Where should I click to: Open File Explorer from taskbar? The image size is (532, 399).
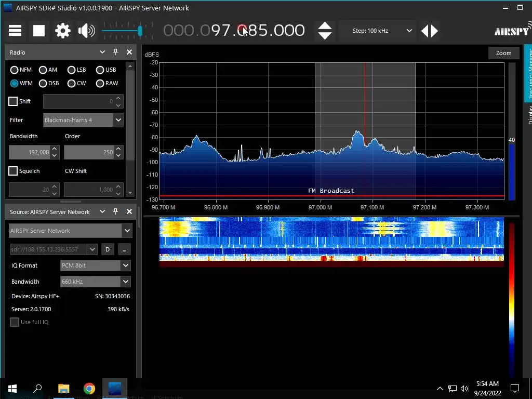pyautogui.click(x=63, y=389)
